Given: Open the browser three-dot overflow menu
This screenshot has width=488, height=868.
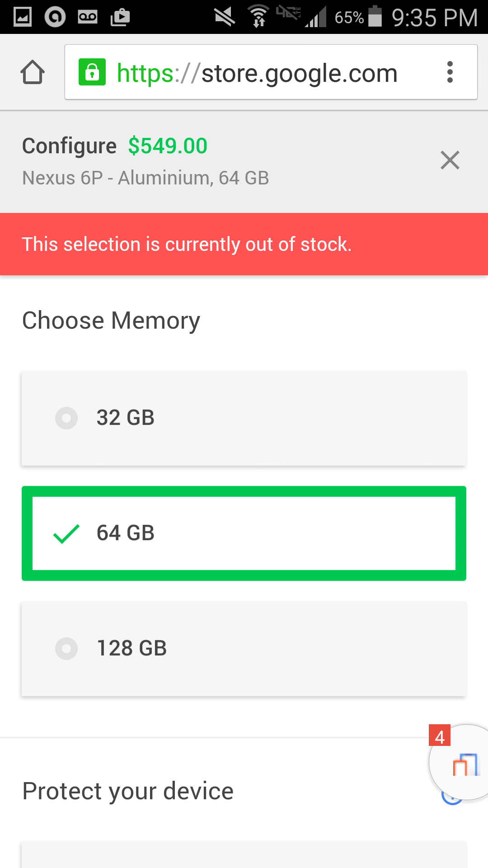Looking at the screenshot, I should 450,72.
